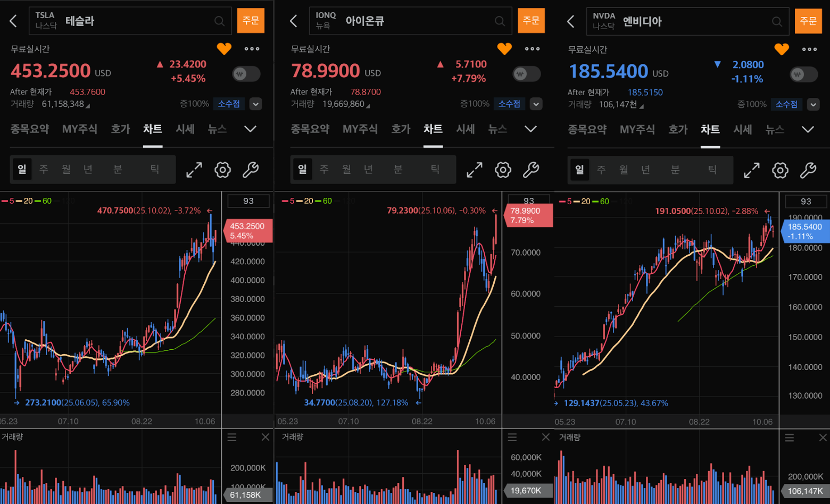Expand more tabs chevron in Tesla panel
Screen dimensions: 830x504
point(250,129)
